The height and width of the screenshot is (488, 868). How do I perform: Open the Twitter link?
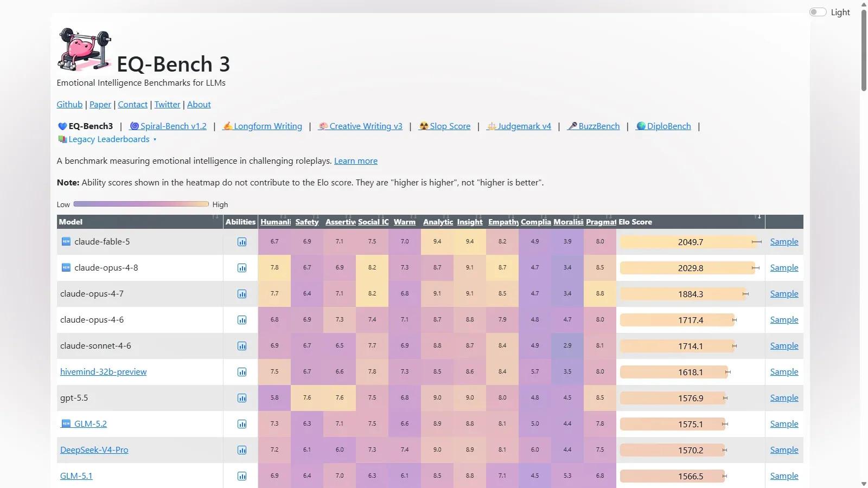coord(168,105)
